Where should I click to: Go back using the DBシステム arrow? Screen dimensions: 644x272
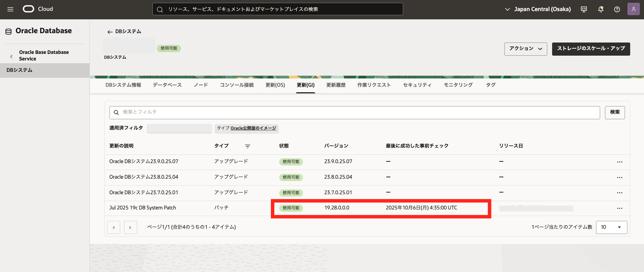(x=110, y=32)
